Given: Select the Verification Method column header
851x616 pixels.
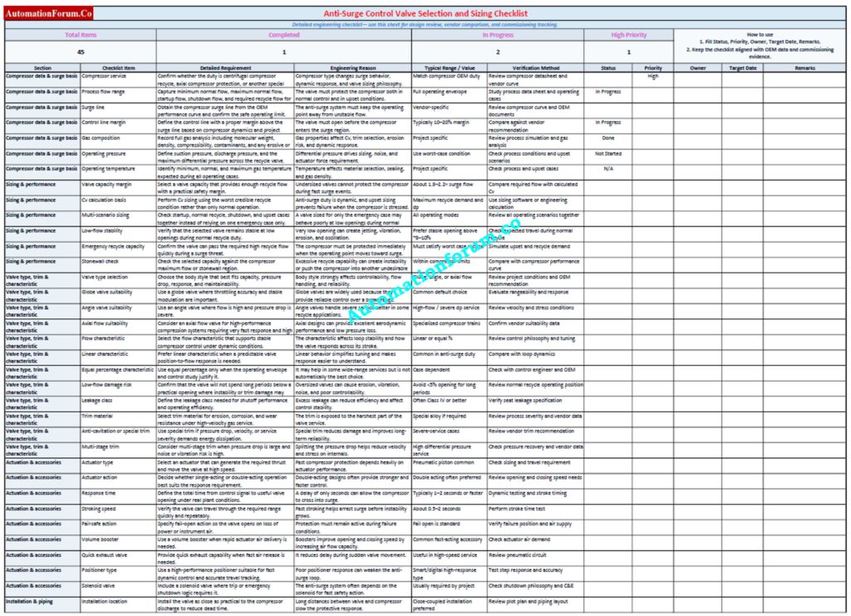Looking at the screenshot, I should (536, 68).
